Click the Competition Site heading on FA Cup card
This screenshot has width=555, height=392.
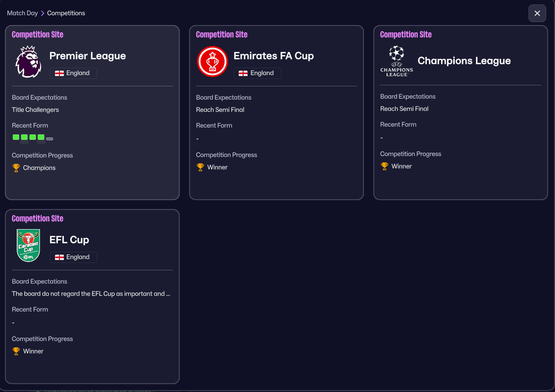[222, 34]
